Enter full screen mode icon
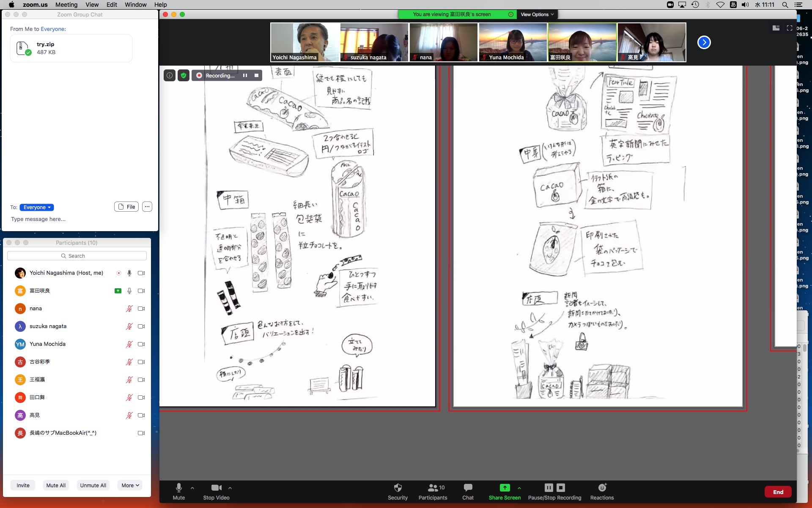The height and width of the screenshot is (508, 812). 789,28
